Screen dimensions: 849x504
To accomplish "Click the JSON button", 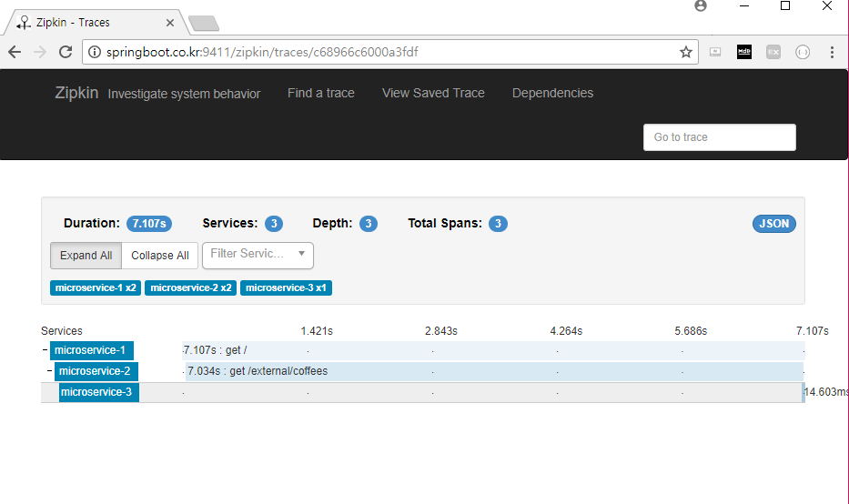I will click(773, 224).
